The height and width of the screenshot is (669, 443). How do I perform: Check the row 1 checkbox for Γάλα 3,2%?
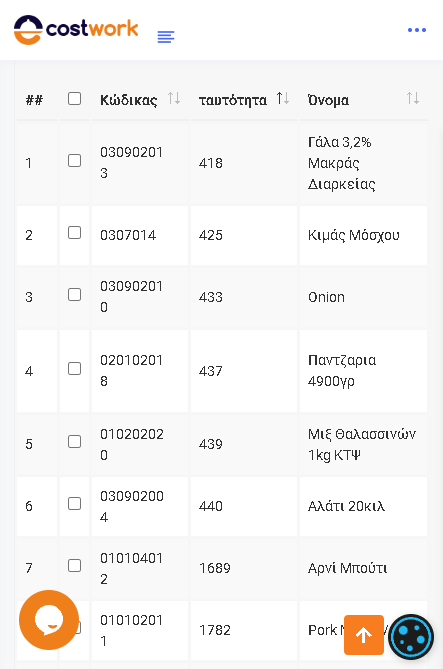74,160
